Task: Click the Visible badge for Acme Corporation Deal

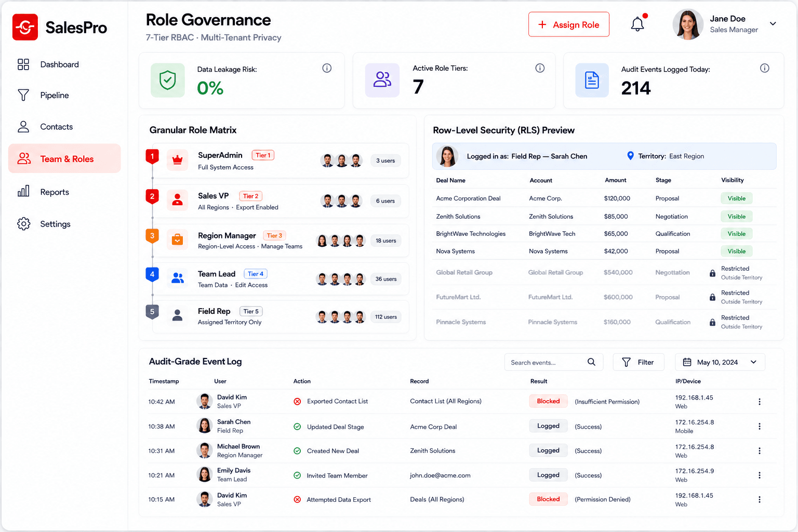Action: click(736, 198)
